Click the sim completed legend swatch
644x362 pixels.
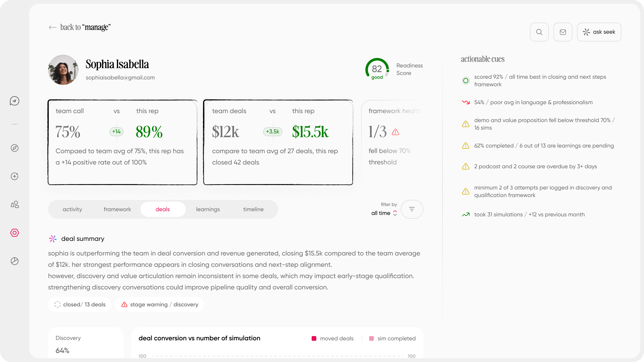[x=371, y=338]
